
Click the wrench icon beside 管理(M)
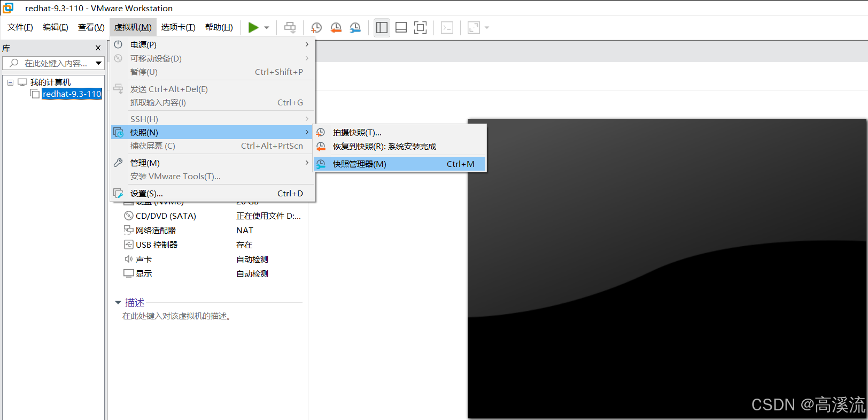(x=118, y=163)
